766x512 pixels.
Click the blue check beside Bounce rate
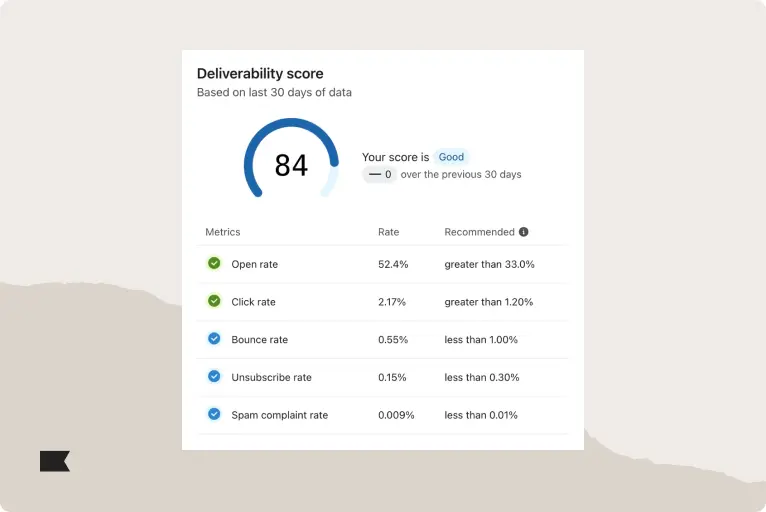pos(214,339)
